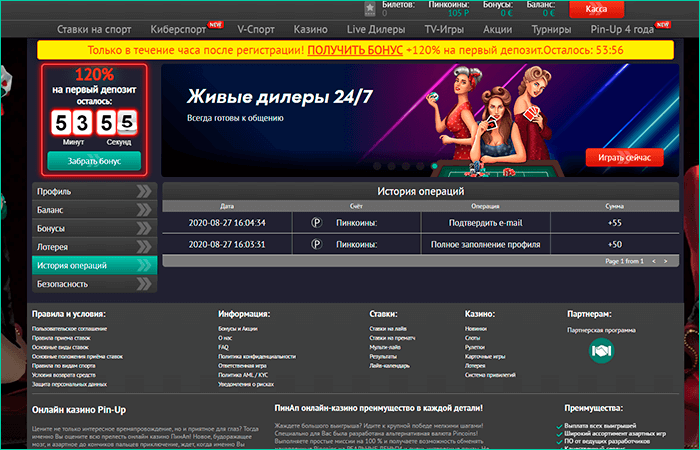Open Уведомления о рисках link
Image resolution: width=700 pixels, height=450 pixels.
click(246, 384)
